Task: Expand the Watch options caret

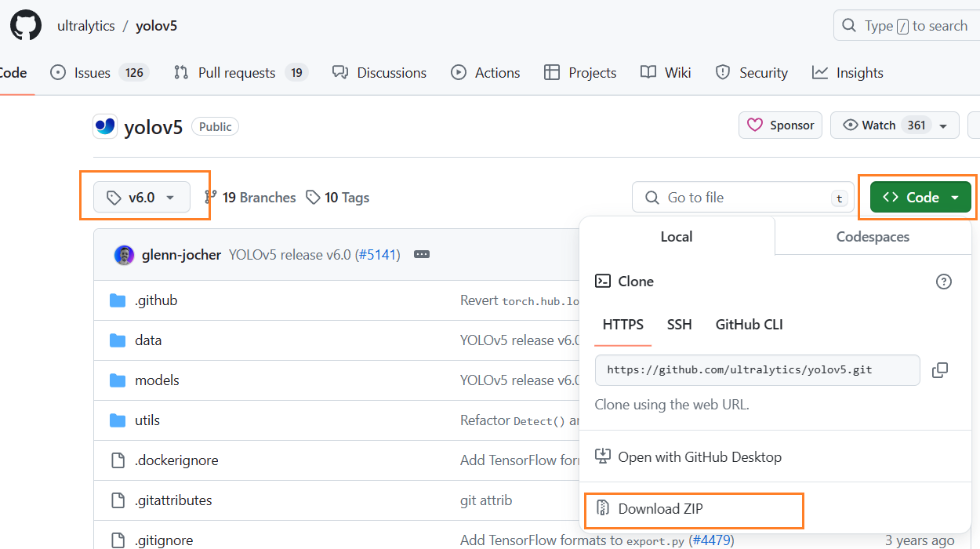Action: pos(943,125)
